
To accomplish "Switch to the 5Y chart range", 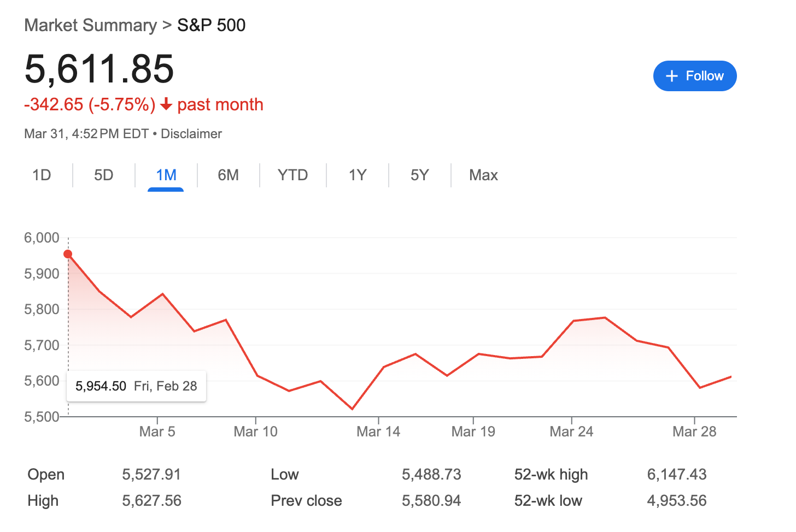I will [420, 175].
